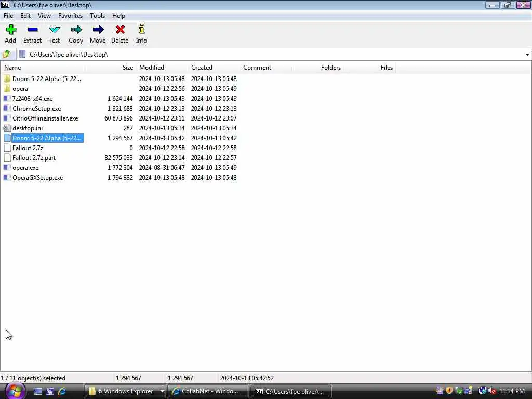Click the green Add plus icon

(x=11, y=30)
